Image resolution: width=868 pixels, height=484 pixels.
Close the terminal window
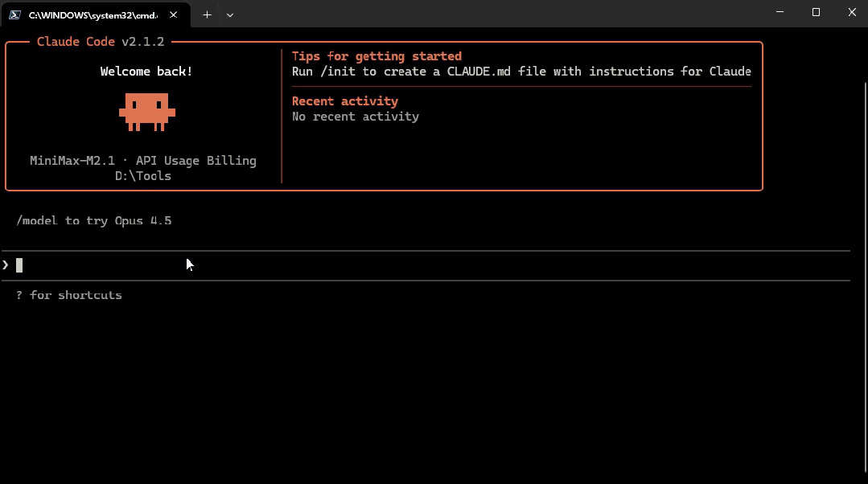point(852,12)
